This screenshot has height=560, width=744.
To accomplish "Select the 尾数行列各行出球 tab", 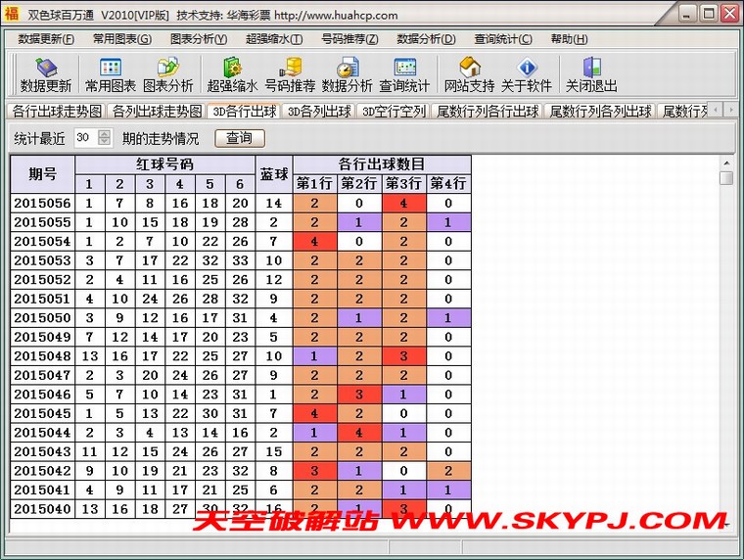I will point(488,112).
